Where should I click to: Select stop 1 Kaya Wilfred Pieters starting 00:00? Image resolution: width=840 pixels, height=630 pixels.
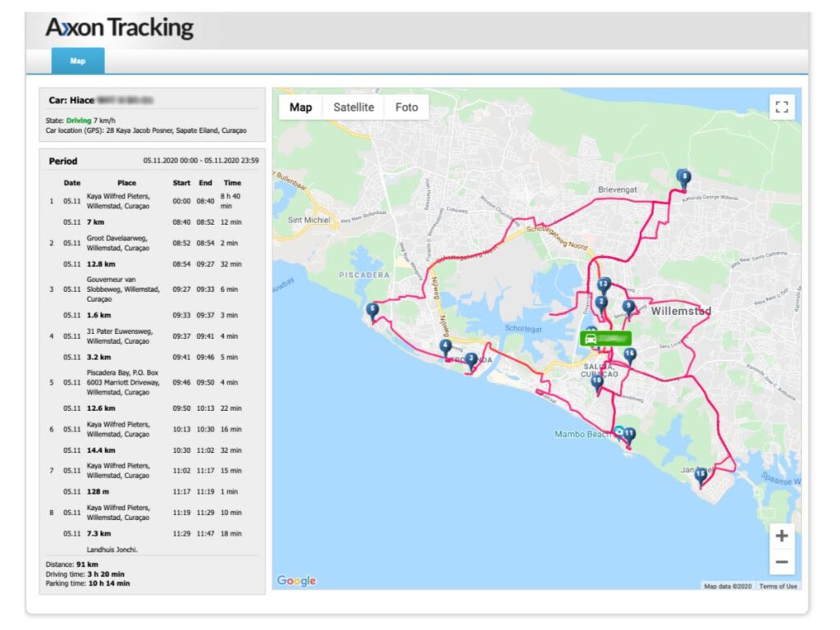[x=152, y=201]
